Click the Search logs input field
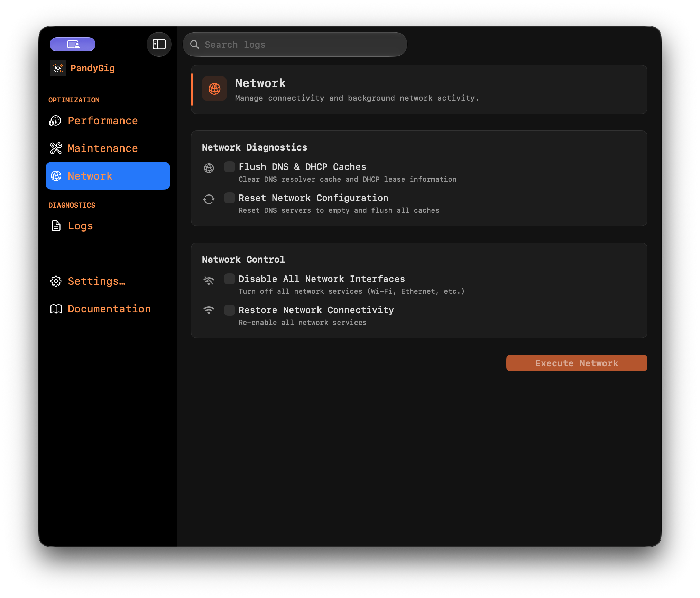700x598 pixels. click(x=295, y=44)
